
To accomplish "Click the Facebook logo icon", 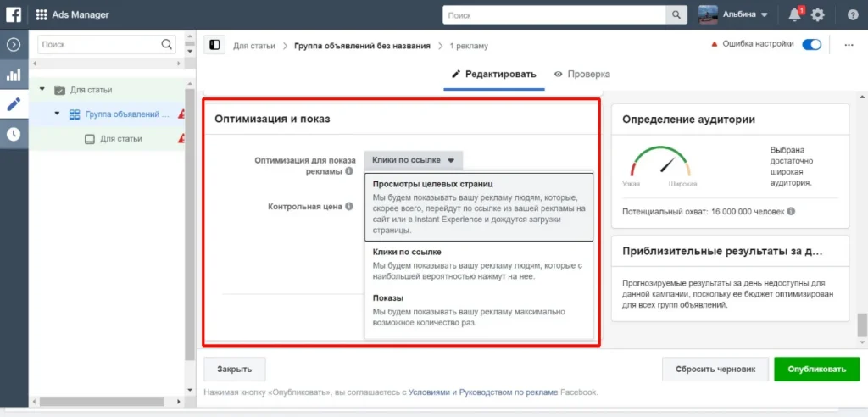I will click(x=14, y=14).
